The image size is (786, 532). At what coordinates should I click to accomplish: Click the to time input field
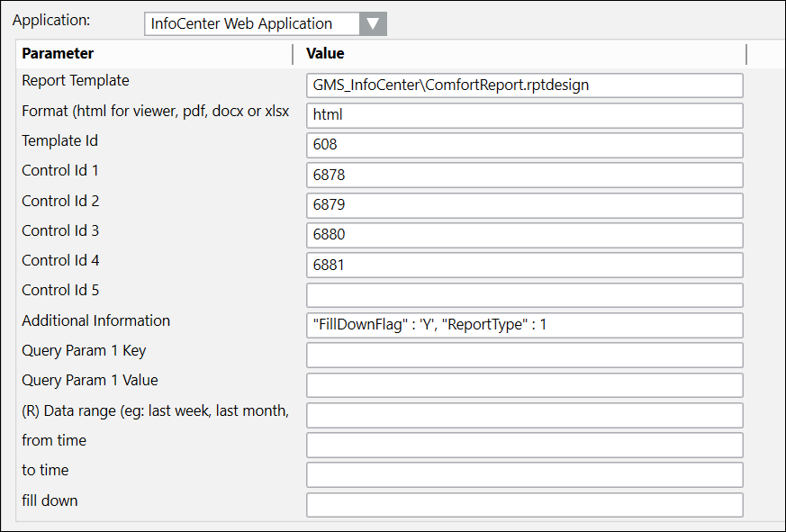click(x=524, y=474)
